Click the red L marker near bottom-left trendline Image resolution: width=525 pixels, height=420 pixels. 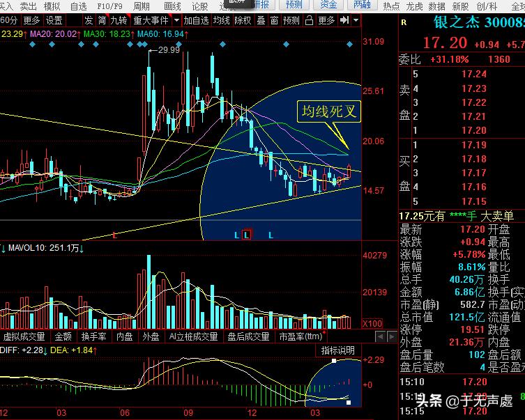[115, 235]
